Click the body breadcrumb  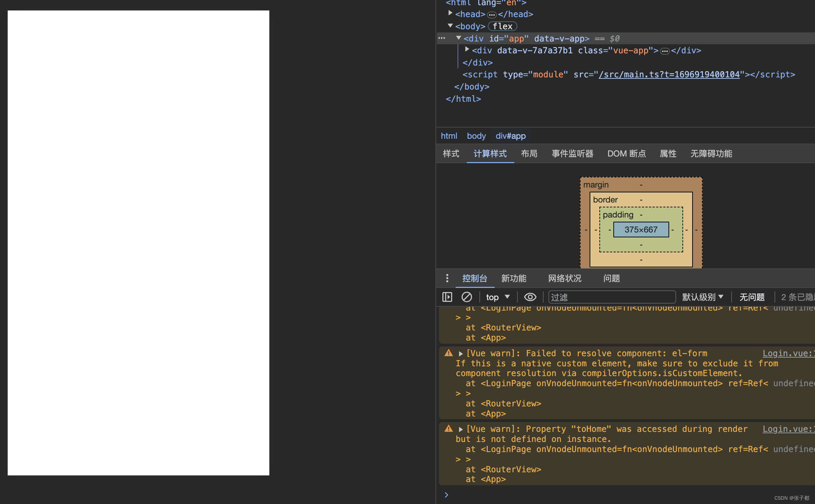476,136
